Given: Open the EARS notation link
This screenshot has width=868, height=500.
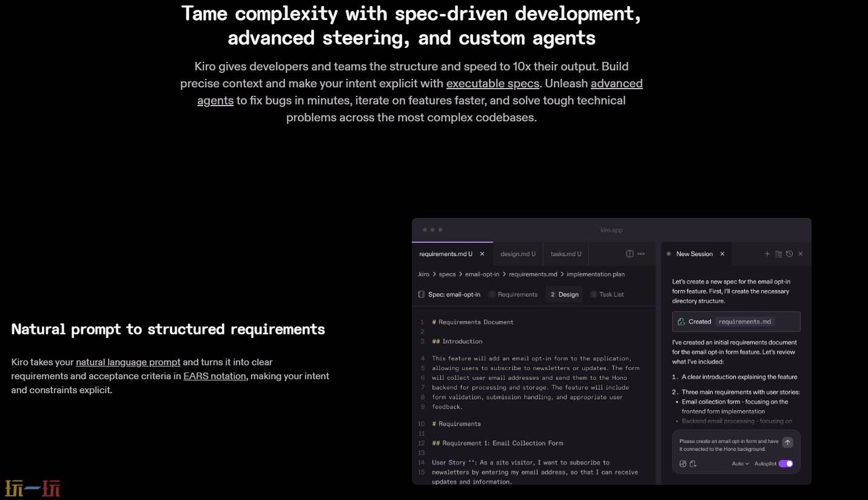Looking at the screenshot, I should pyautogui.click(x=215, y=376).
